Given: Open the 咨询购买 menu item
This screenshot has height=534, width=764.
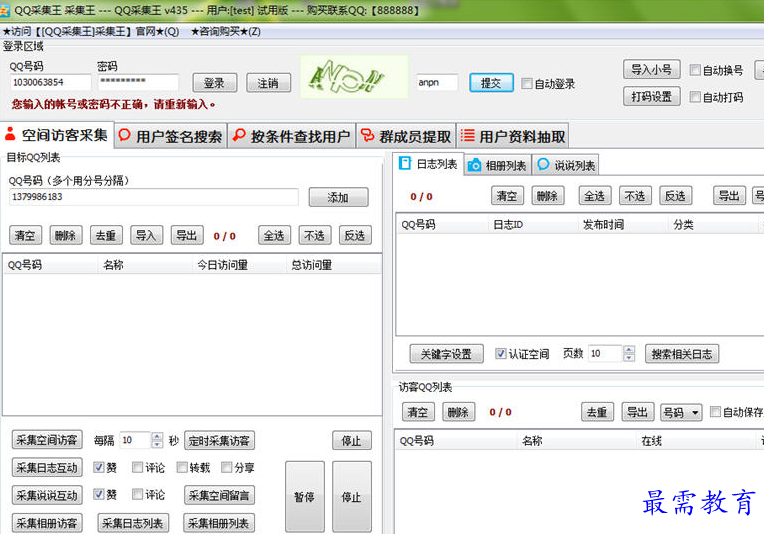Looking at the screenshot, I should (226, 32).
